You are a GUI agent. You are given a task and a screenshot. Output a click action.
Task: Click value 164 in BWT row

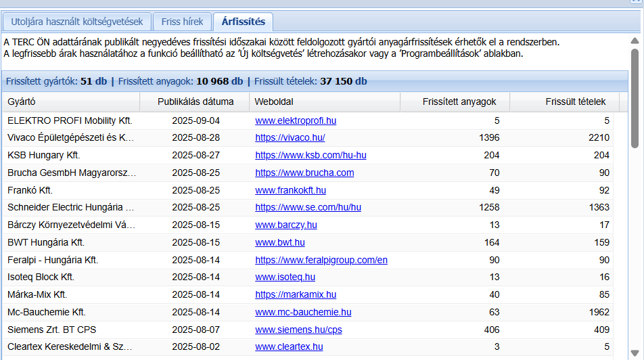point(492,243)
